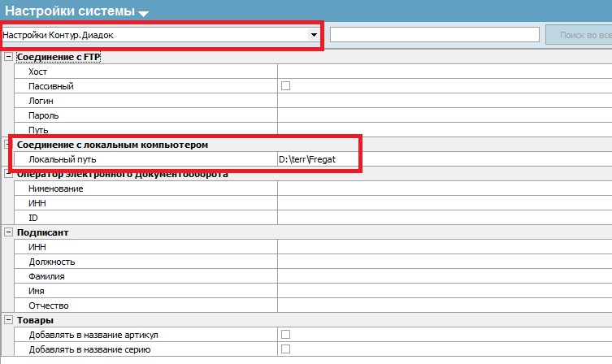Screen dimensions: 612x364
Task: Click the Настройки системы title text
Action: 70,11
